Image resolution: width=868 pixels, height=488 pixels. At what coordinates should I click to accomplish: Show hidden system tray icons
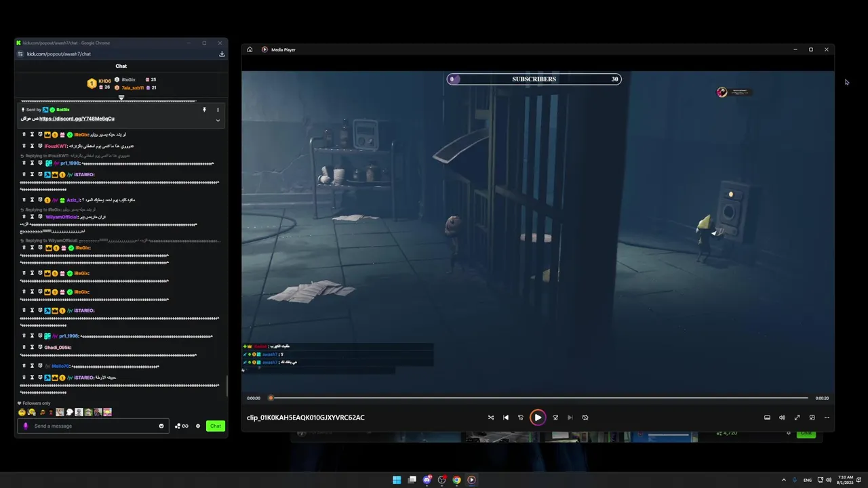(784, 480)
